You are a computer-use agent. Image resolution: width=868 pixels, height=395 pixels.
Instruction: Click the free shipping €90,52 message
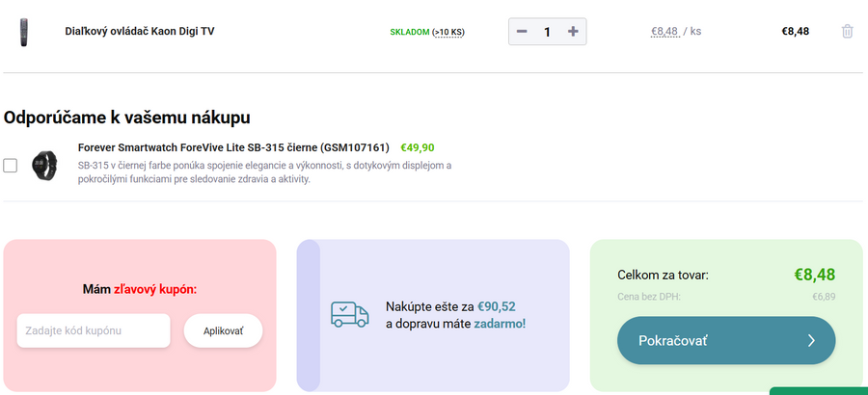455,314
